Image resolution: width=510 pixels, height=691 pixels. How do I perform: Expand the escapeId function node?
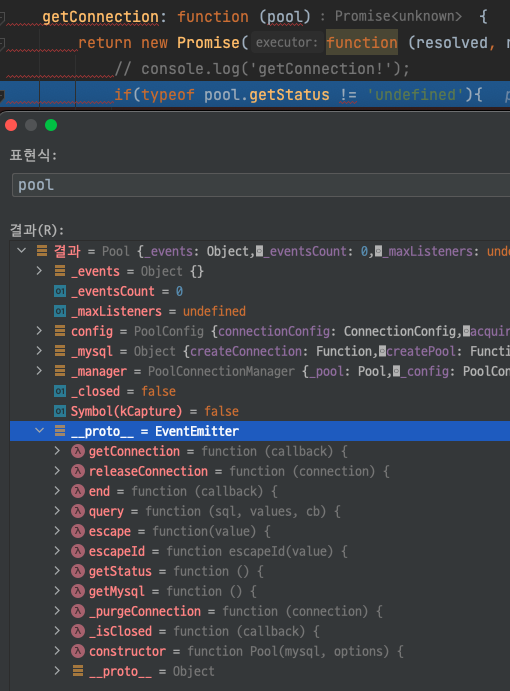click(57, 550)
